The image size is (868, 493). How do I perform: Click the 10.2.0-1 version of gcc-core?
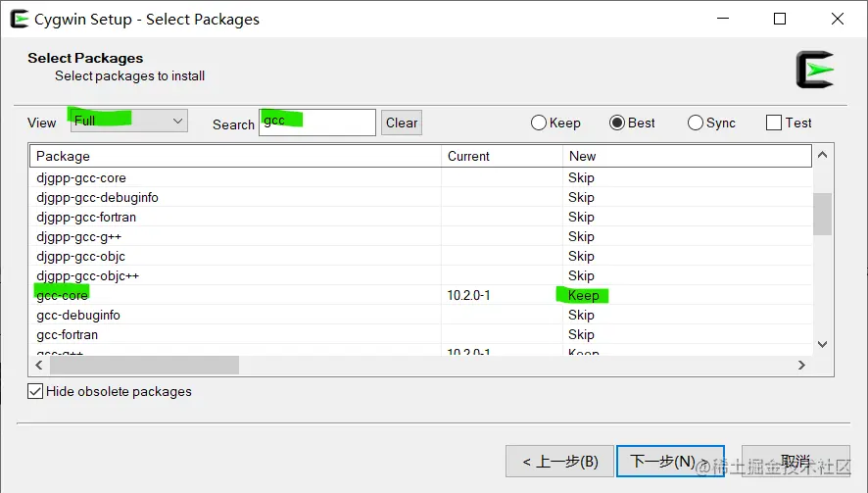tap(468, 296)
